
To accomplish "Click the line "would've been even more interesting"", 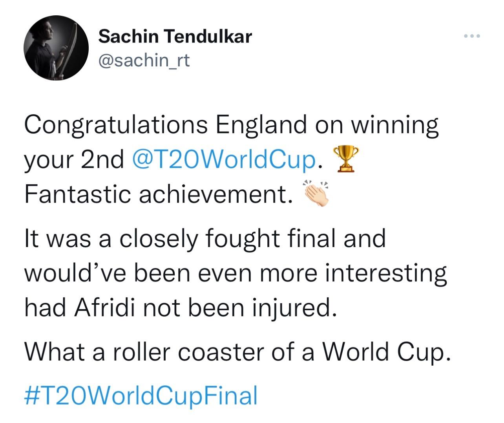I will (236, 273).
